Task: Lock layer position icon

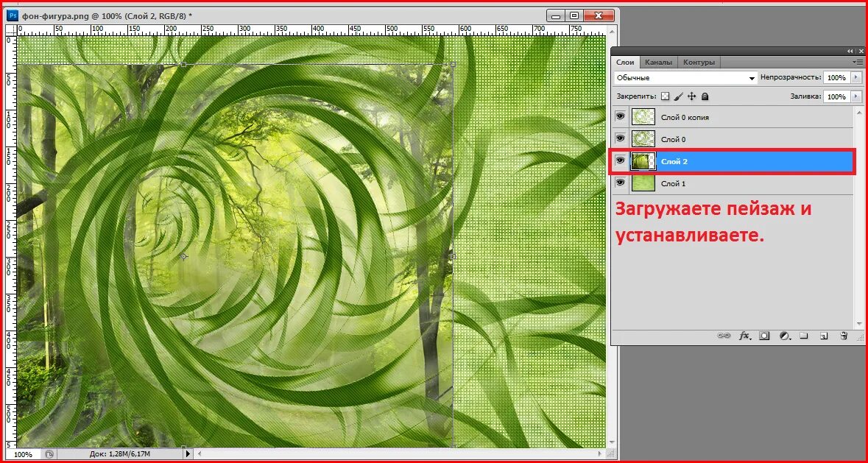Action: [691, 96]
